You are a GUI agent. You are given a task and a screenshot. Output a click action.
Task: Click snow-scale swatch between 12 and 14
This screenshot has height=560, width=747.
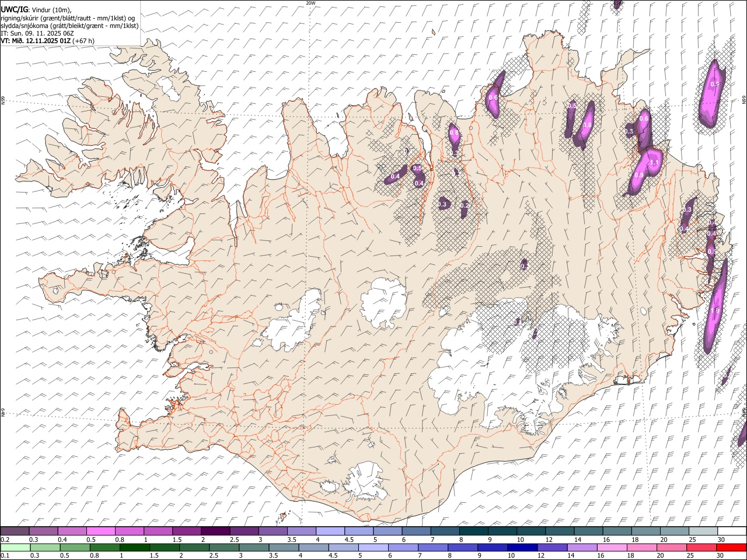pos(560,531)
